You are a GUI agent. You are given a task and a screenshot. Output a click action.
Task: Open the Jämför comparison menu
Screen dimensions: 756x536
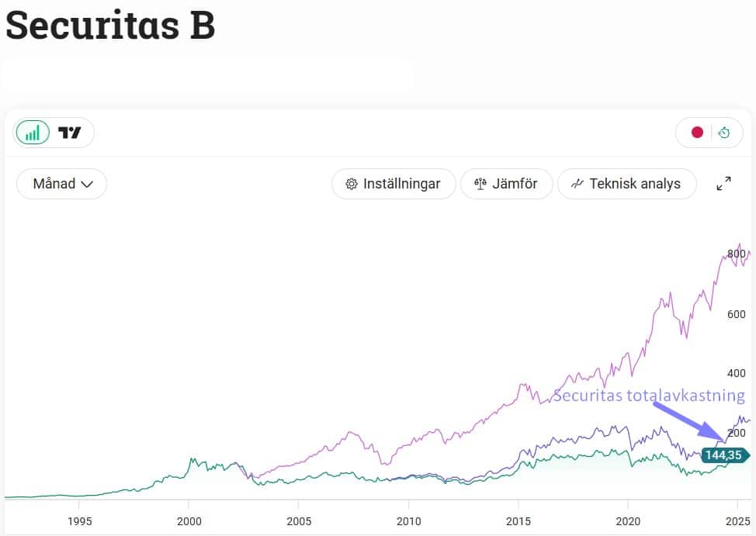(505, 184)
